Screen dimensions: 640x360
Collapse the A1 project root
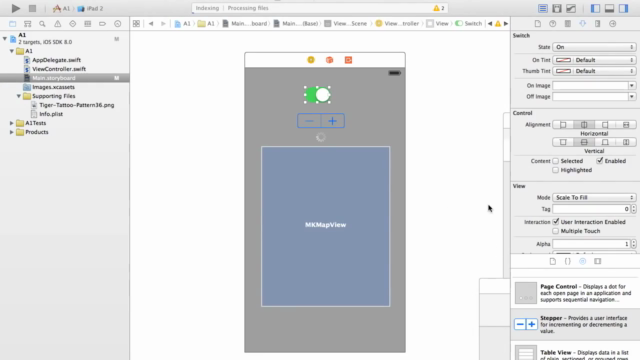[4, 39]
